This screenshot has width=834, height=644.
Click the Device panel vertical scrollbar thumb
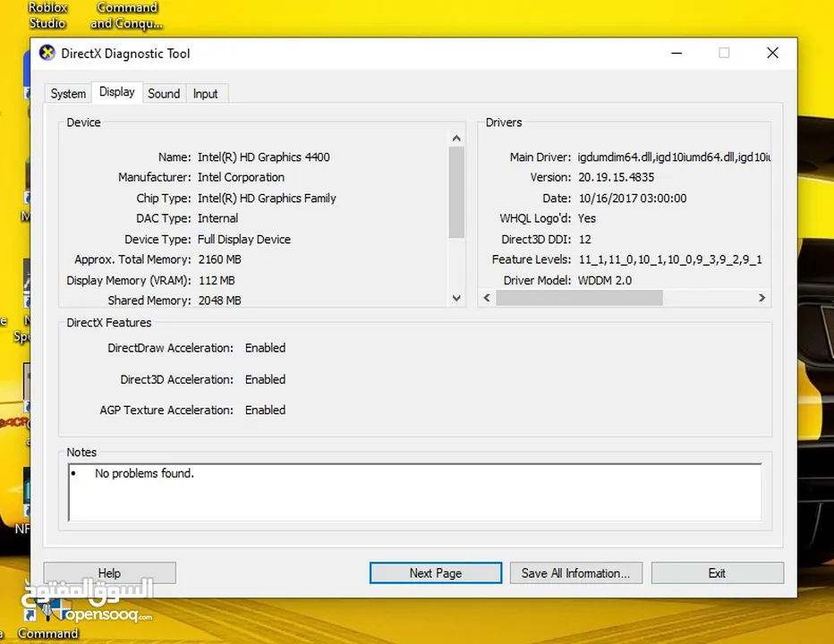click(456, 192)
